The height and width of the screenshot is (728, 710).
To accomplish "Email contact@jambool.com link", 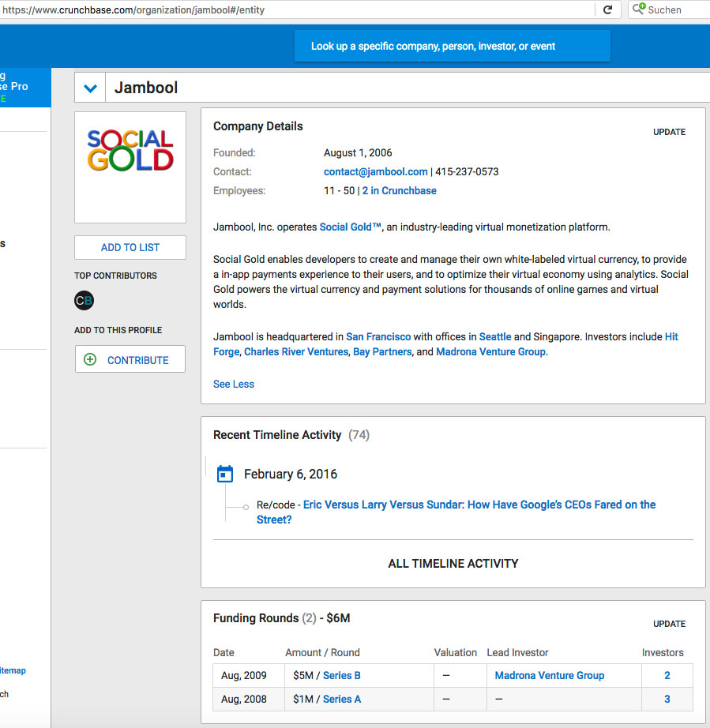I will pos(376,172).
